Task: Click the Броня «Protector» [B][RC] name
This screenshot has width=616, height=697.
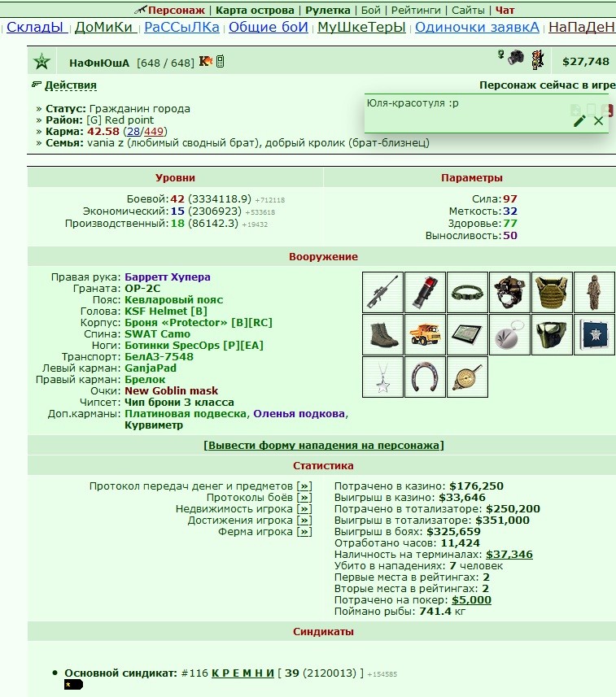Action: coord(199,323)
